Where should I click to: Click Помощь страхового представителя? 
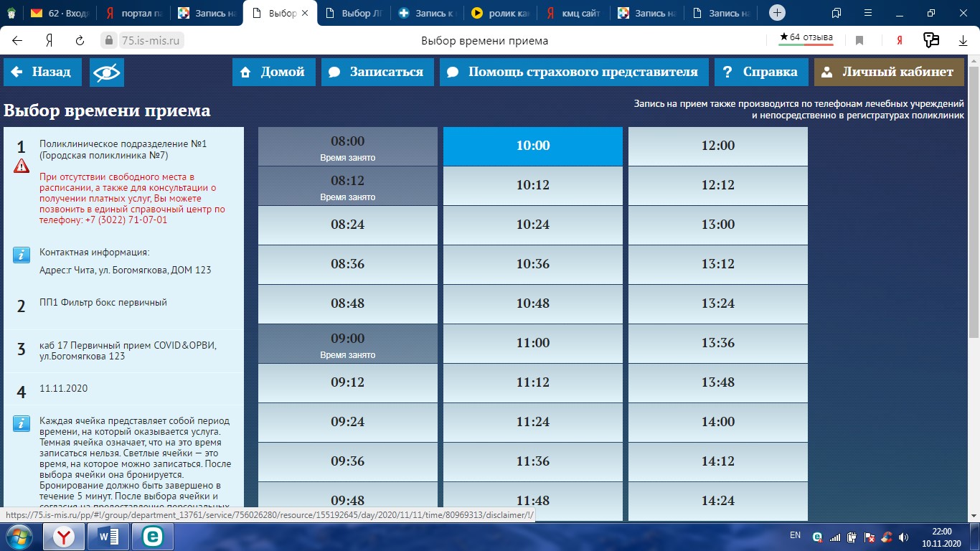point(574,72)
